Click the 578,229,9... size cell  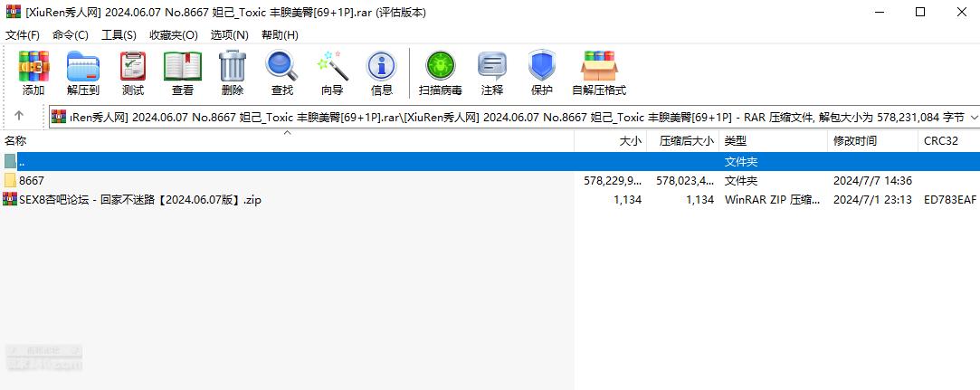tap(613, 181)
